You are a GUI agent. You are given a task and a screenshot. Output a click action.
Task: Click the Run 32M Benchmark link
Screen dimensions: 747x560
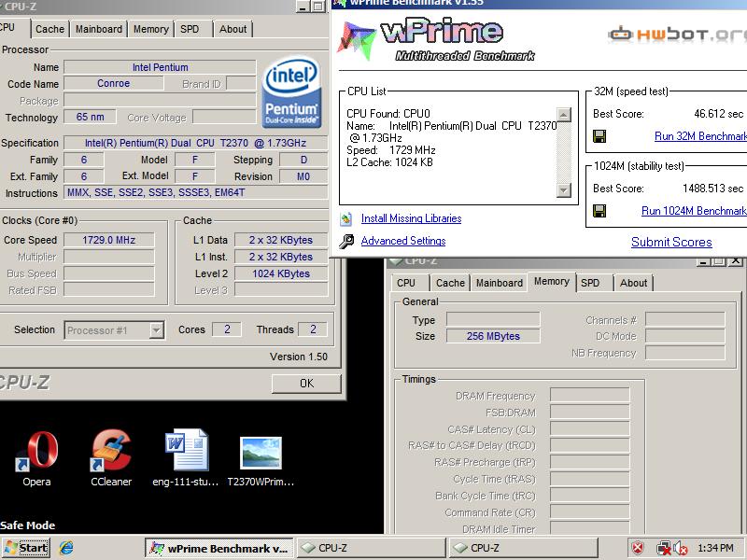tap(700, 136)
